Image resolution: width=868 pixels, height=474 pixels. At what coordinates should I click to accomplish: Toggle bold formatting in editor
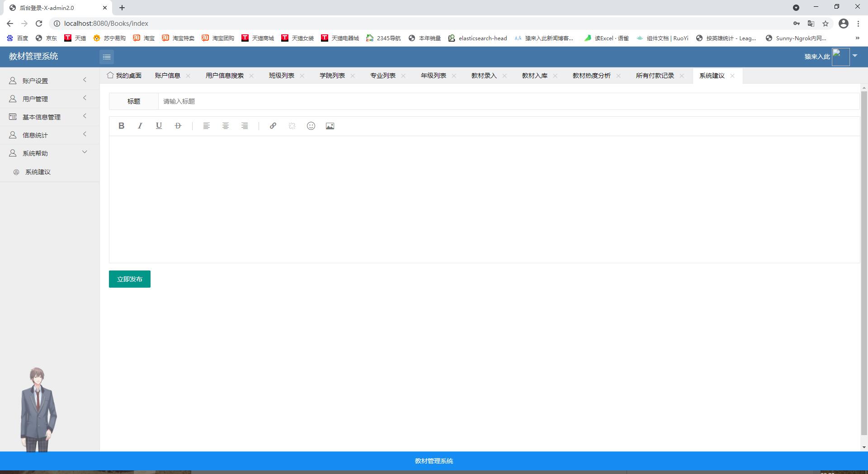pyautogui.click(x=121, y=126)
